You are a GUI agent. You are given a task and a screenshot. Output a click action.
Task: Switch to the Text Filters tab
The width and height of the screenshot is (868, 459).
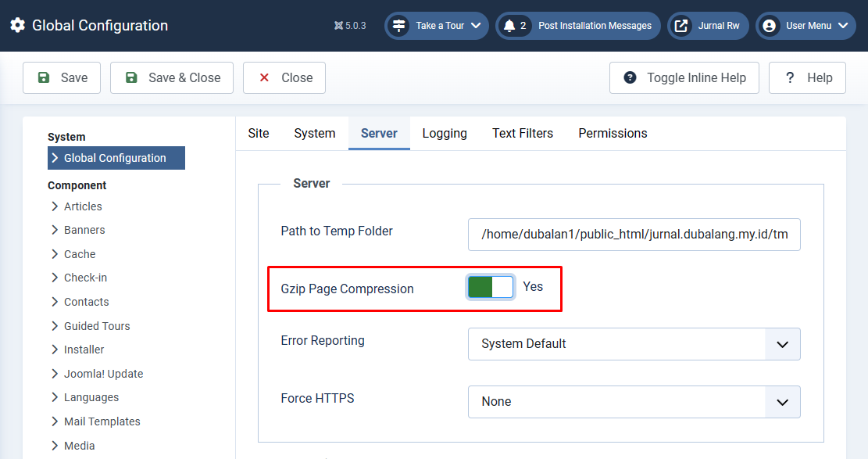(523, 134)
